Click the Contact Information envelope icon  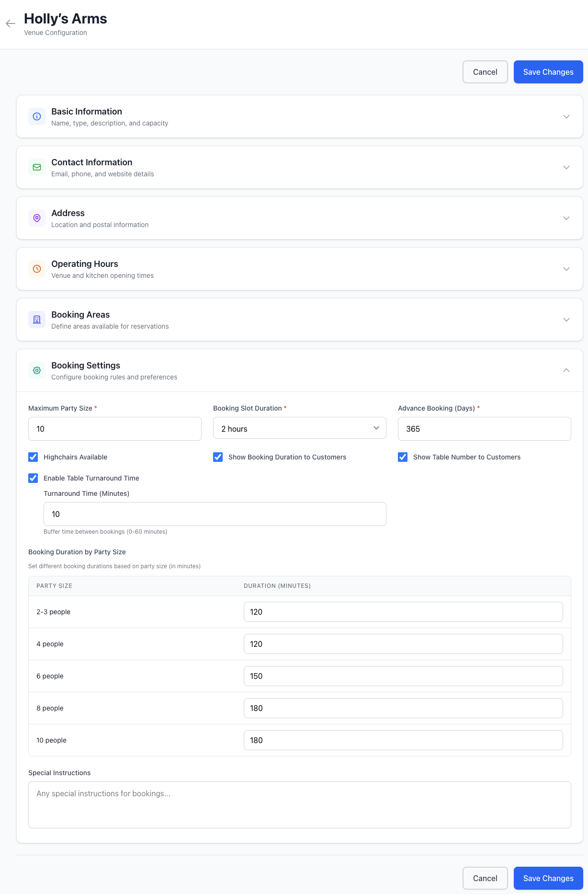click(x=37, y=167)
